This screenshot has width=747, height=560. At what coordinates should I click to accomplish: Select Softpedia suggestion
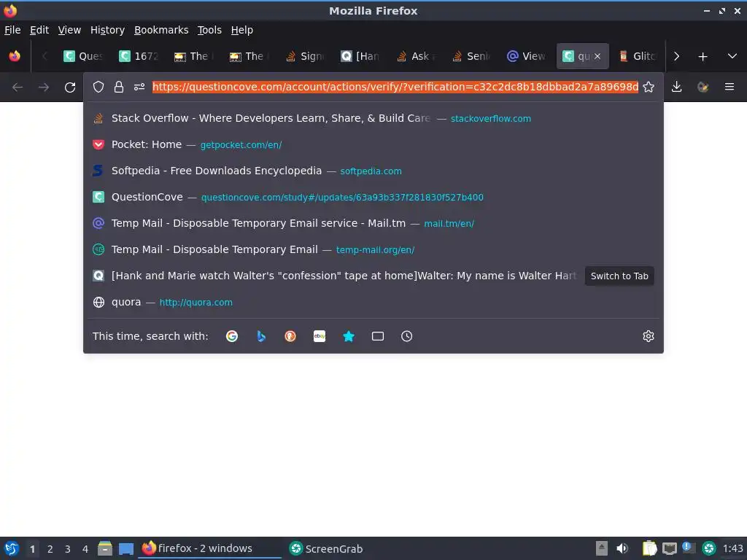pos(373,171)
